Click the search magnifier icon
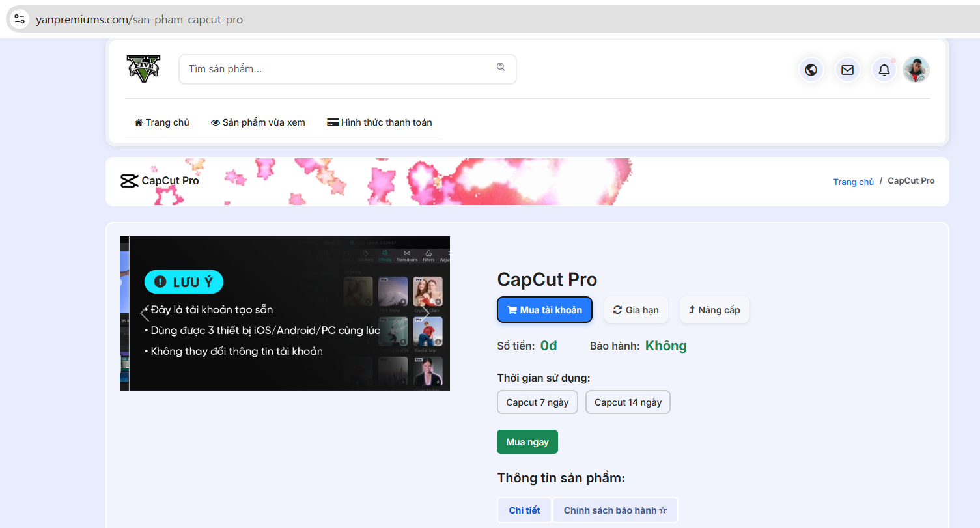The image size is (980, 528). coord(501,67)
